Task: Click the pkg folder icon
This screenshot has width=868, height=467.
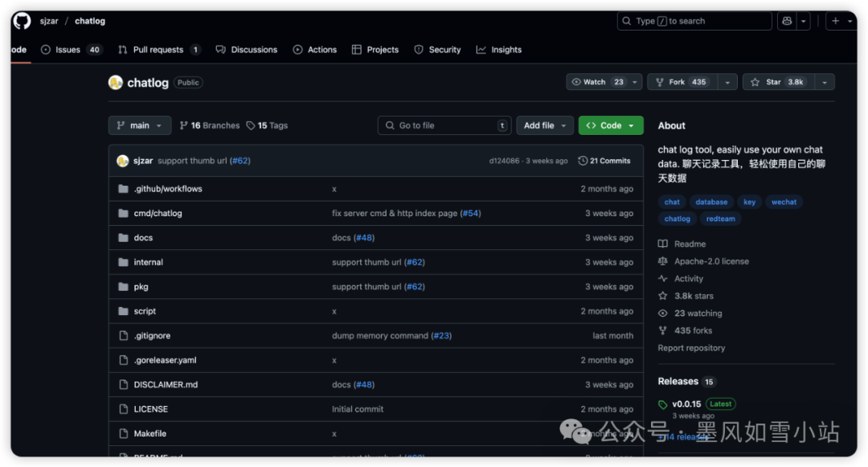Action: 124,287
